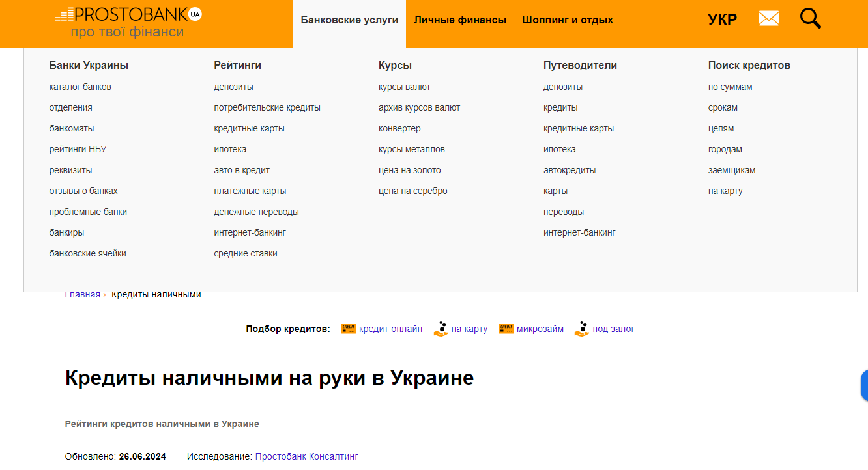868x470 pixels.
Task: Open карты guide link
Action: click(555, 191)
